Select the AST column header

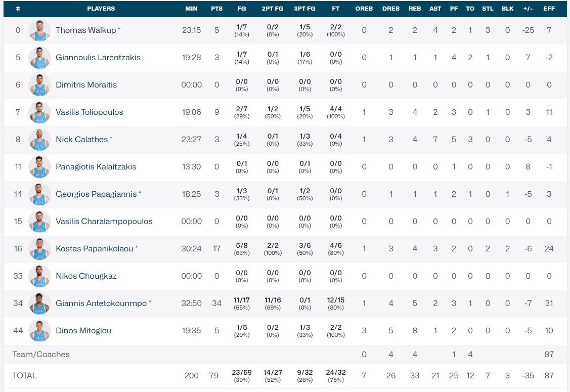[435, 9]
